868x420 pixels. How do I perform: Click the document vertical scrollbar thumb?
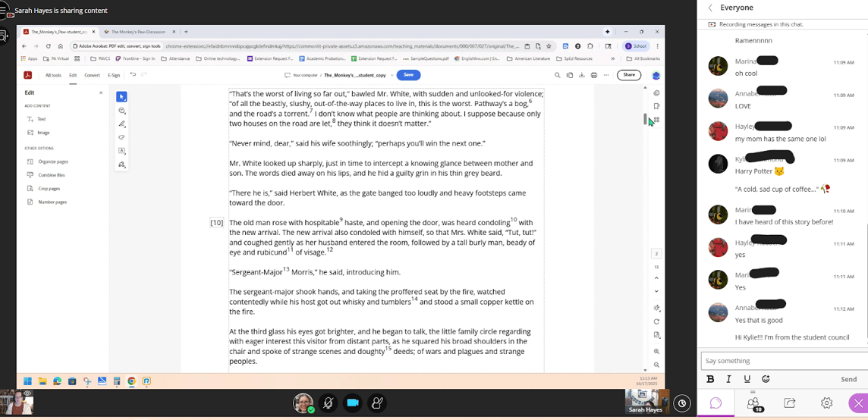tap(646, 119)
